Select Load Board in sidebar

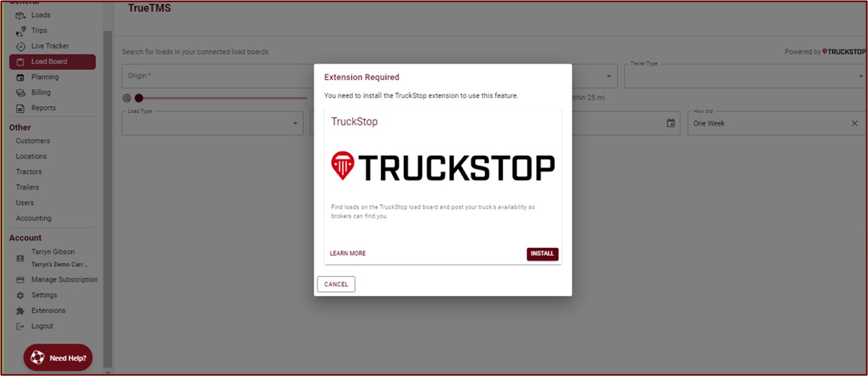click(52, 62)
